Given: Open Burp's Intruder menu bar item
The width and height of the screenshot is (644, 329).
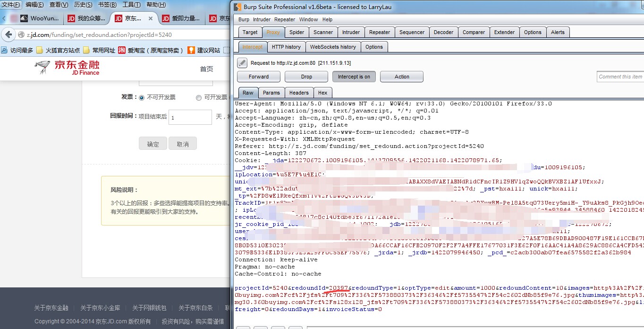Looking at the screenshot, I should [x=262, y=19].
